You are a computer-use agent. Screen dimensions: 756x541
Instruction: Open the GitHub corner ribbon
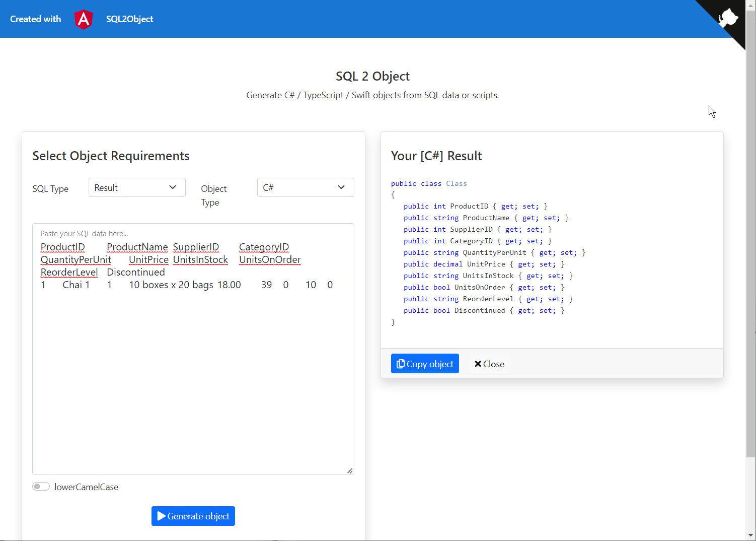(727, 15)
